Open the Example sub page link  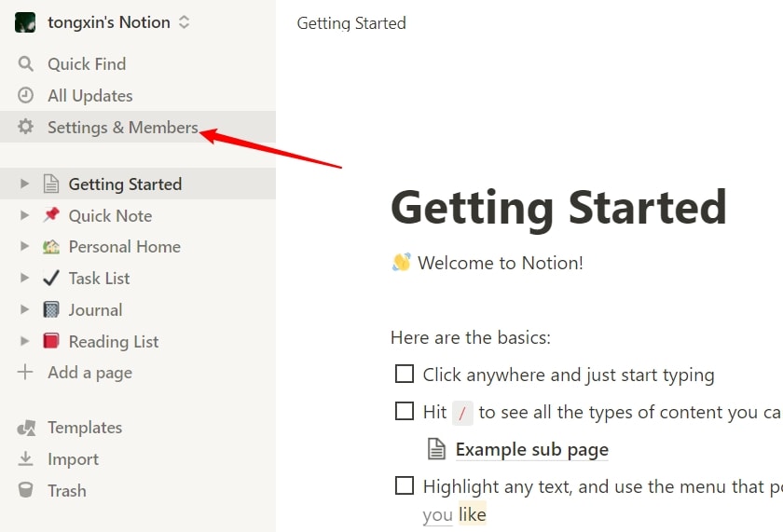click(532, 449)
